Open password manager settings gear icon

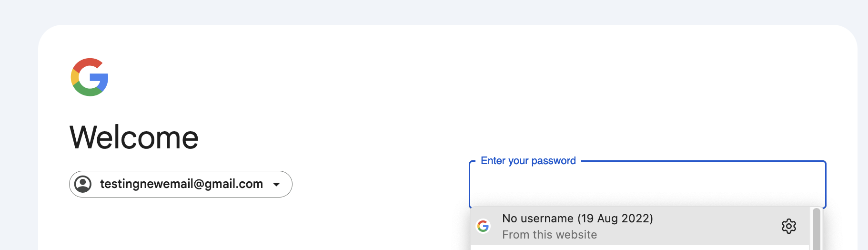(x=789, y=226)
